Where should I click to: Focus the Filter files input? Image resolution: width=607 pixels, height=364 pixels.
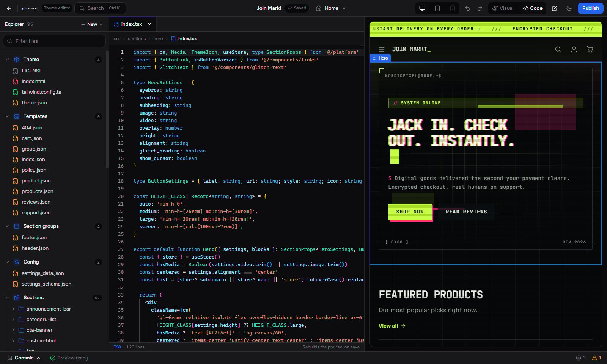55,41
